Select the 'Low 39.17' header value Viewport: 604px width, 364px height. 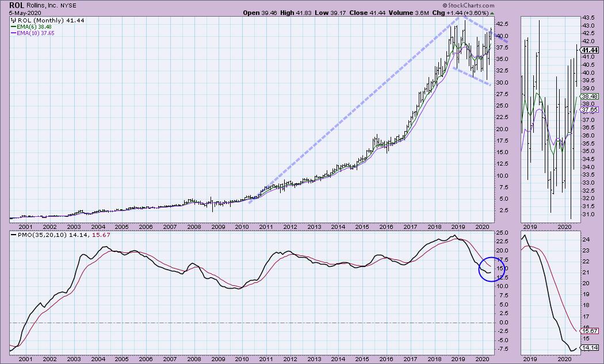[331, 13]
